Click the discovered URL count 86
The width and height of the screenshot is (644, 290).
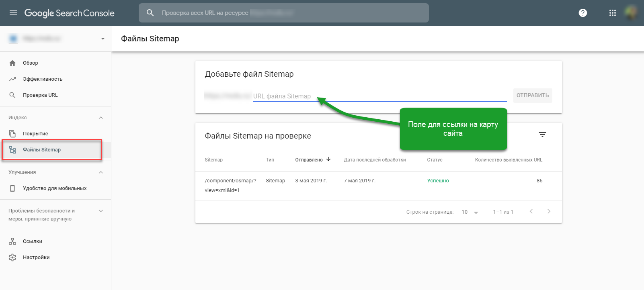(539, 181)
